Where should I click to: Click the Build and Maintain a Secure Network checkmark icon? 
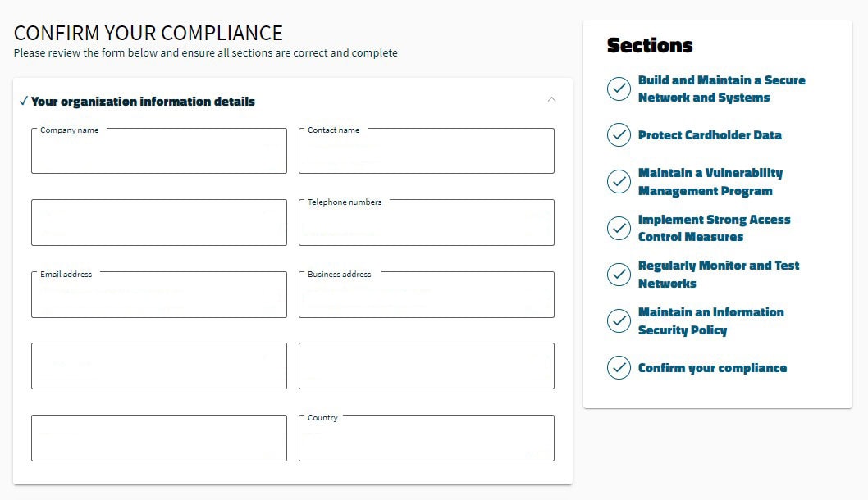coord(619,89)
